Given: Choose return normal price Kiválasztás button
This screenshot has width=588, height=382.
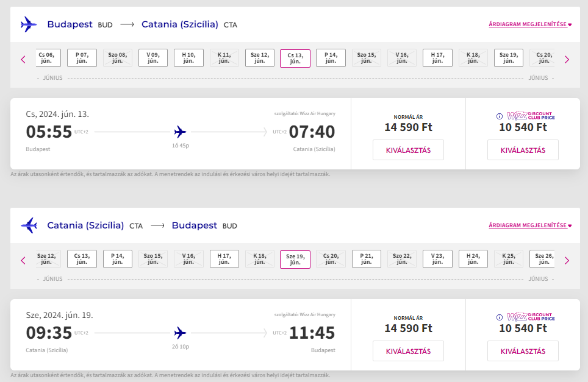Looking at the screenshot, I should tap(408, 351).
